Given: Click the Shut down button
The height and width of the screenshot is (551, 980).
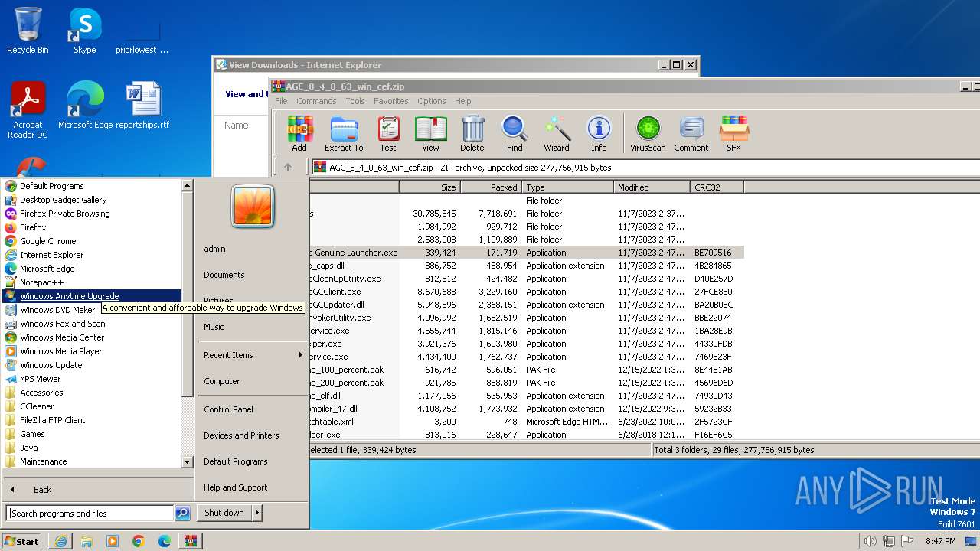Looking at the screenshot, I should pyautogui.click(x=224, y=513).
